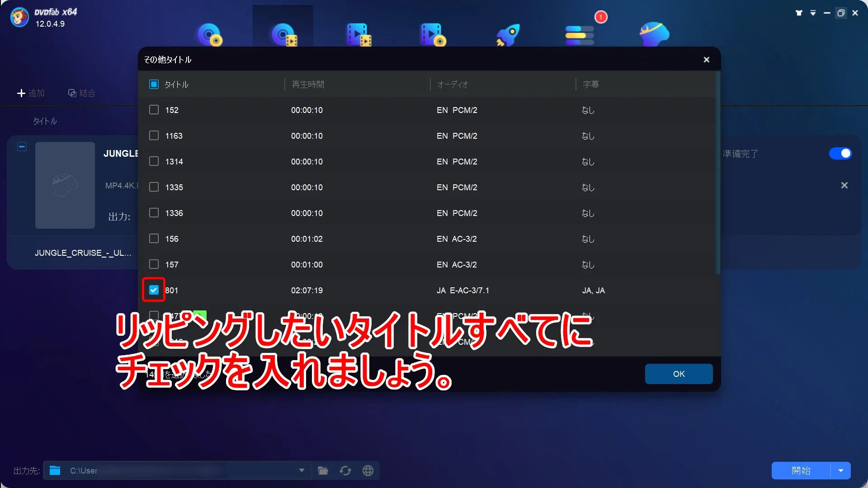Uncheck the box for title 801
Viewport: 868px width, 488px height.
pos(154,290)
